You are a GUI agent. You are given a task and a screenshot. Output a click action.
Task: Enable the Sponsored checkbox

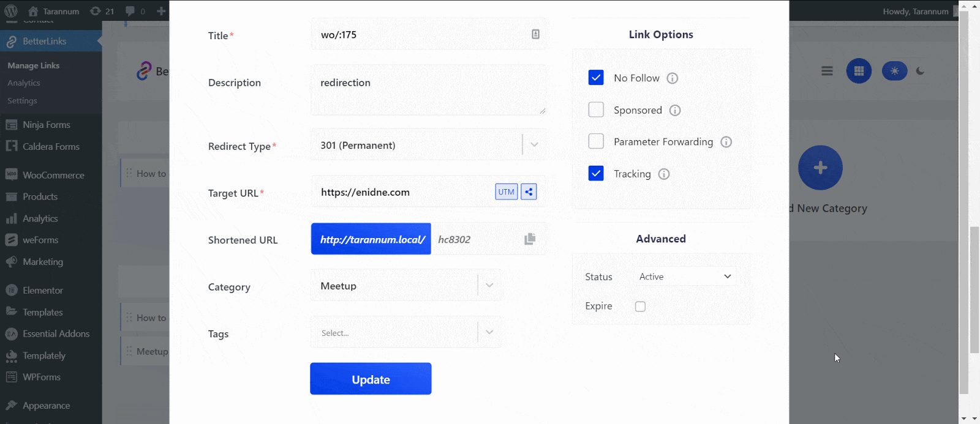596,110
